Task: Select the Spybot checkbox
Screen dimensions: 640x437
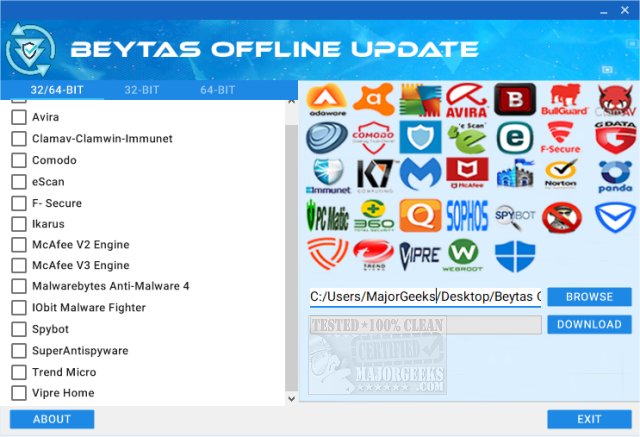Action: coord(19,329)
